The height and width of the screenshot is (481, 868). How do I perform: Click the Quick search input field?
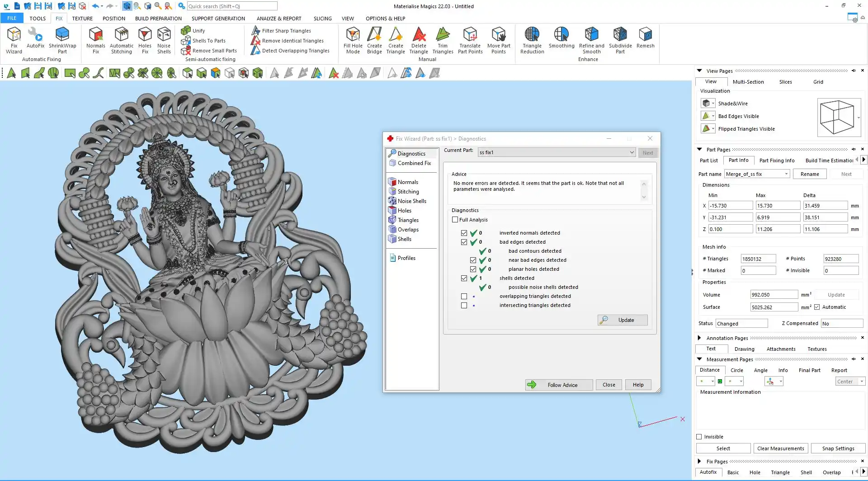tap(232, 6)
